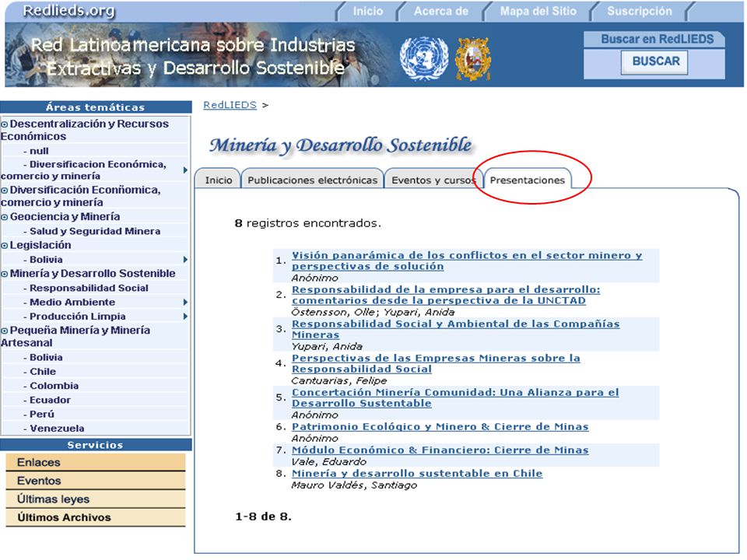Viewport: 747px width, 560px height.
Task: Click the 'Minería y Desarrollo Sostenible' page heading
Action: click(x=341, y=145)
